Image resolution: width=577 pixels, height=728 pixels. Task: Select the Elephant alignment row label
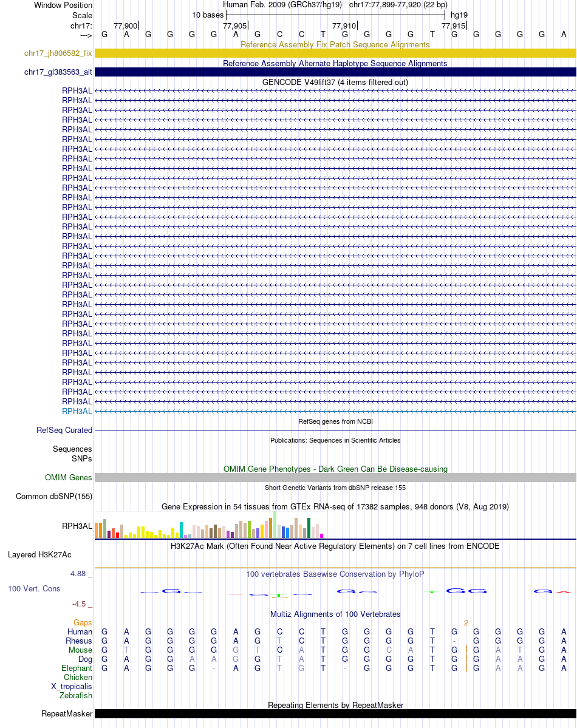pos(77,668)
